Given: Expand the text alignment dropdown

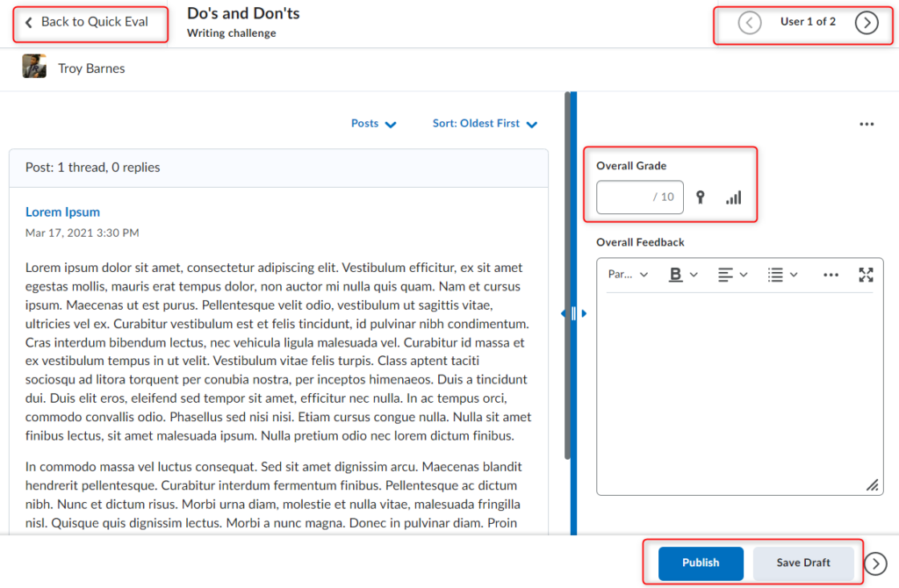Looking at the screenshot, I should (732, 275).
